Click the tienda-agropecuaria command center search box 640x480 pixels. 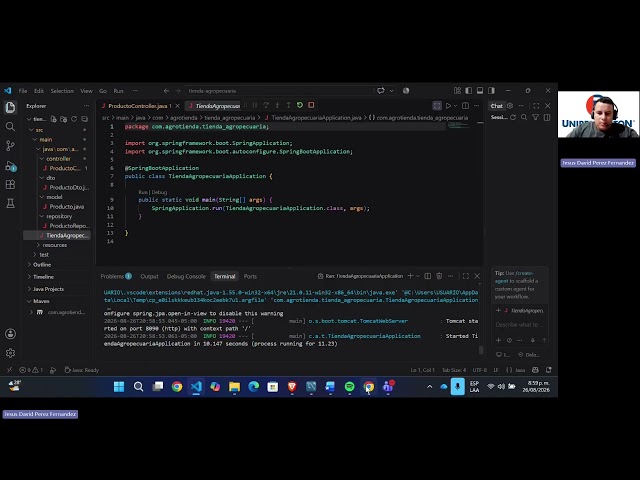tap(280, 91)
